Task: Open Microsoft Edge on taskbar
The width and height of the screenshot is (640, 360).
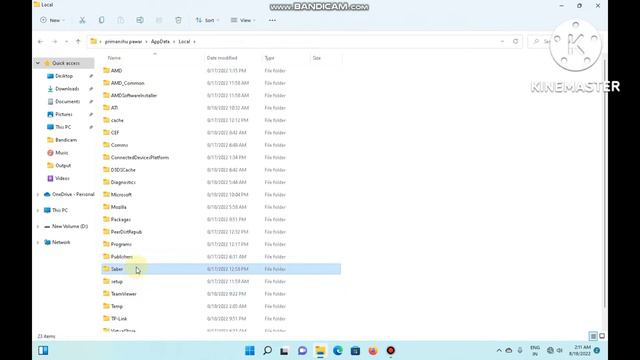Action: pos(338,351)
